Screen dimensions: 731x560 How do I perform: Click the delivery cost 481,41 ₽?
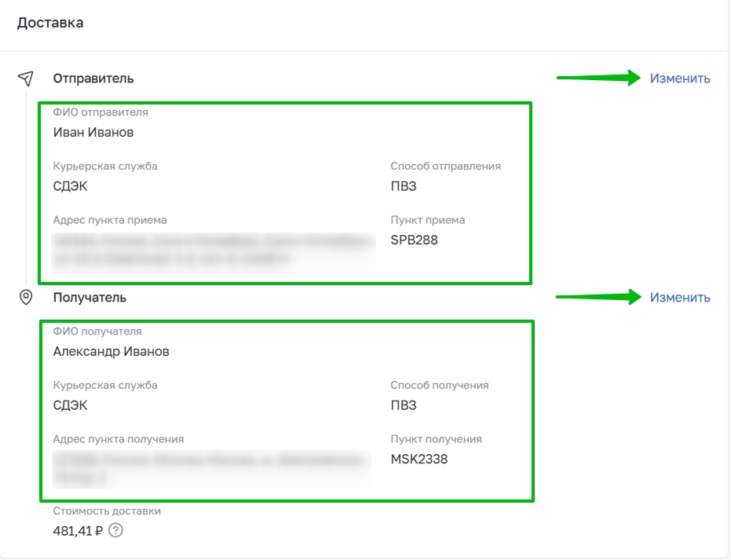tap(78, 531)
